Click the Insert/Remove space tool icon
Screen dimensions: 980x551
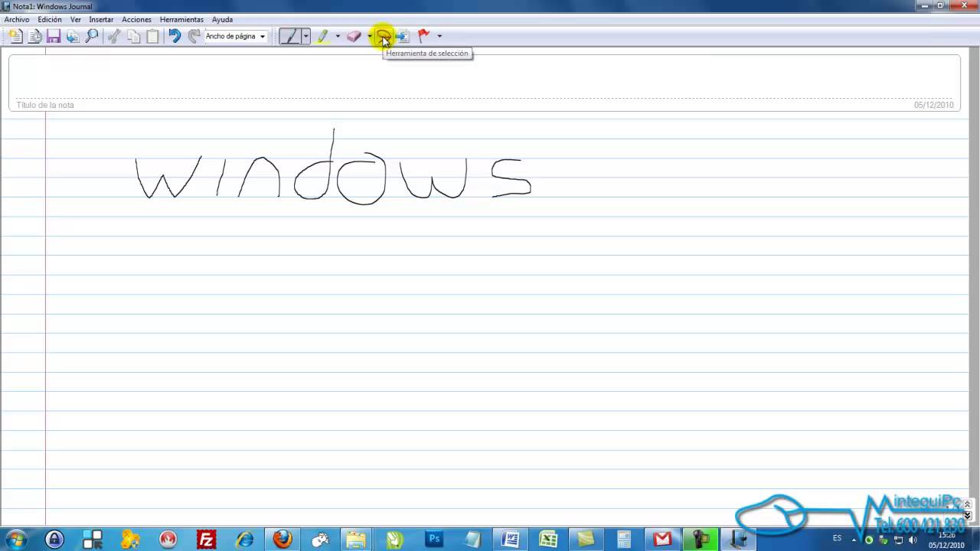tap(403, 36)
